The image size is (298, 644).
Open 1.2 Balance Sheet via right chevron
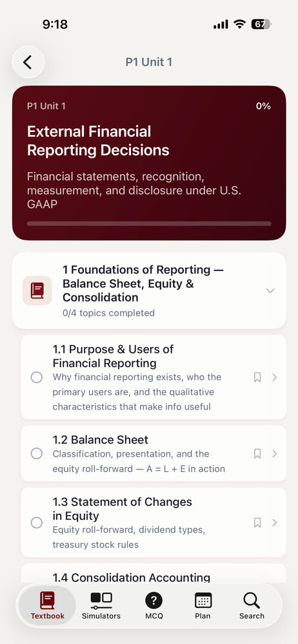(275, 453)
